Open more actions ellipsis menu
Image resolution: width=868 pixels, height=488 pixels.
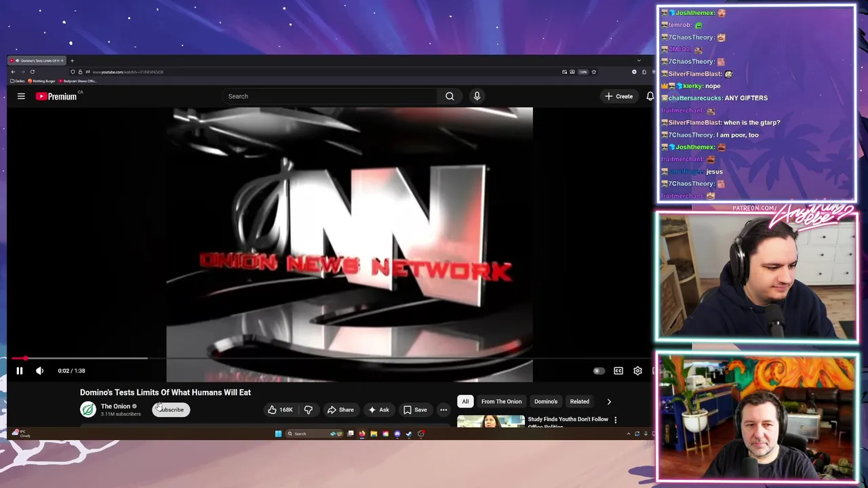click(x=443, y=409)
